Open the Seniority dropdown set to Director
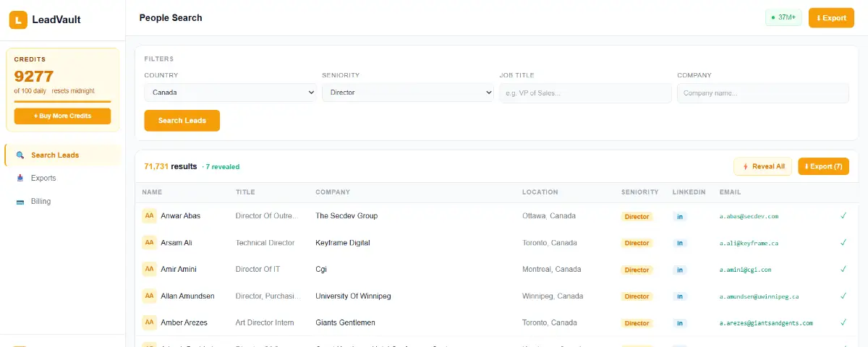868x347 pixels. [408, 93]
